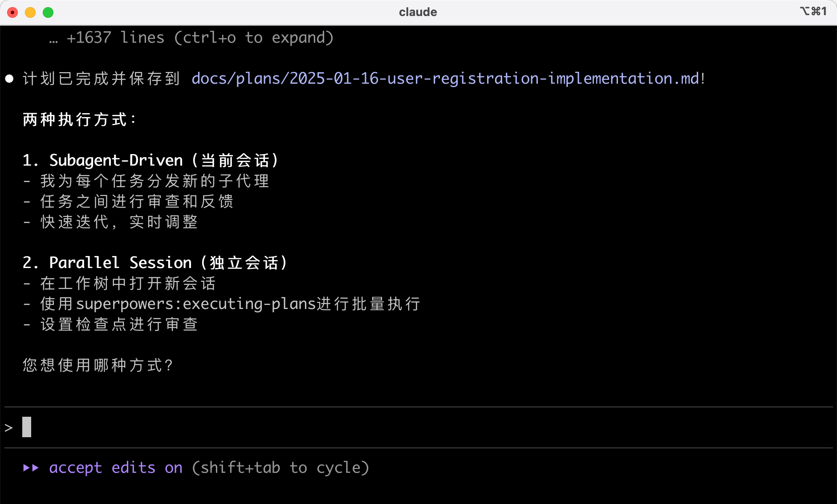The height and width of the screenshot is (504, 837).
Task: Click the text 计划已完成并保存到
Action: (x=101, y=79)
